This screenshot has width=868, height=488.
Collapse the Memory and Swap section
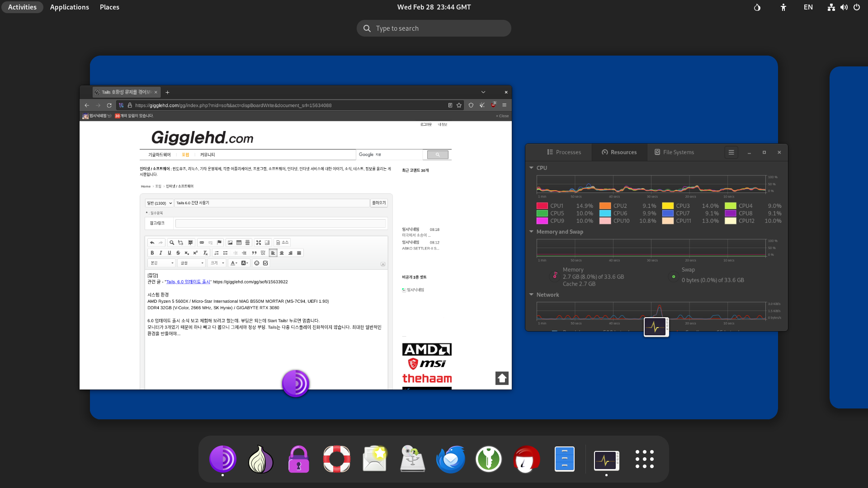[532, 232]
